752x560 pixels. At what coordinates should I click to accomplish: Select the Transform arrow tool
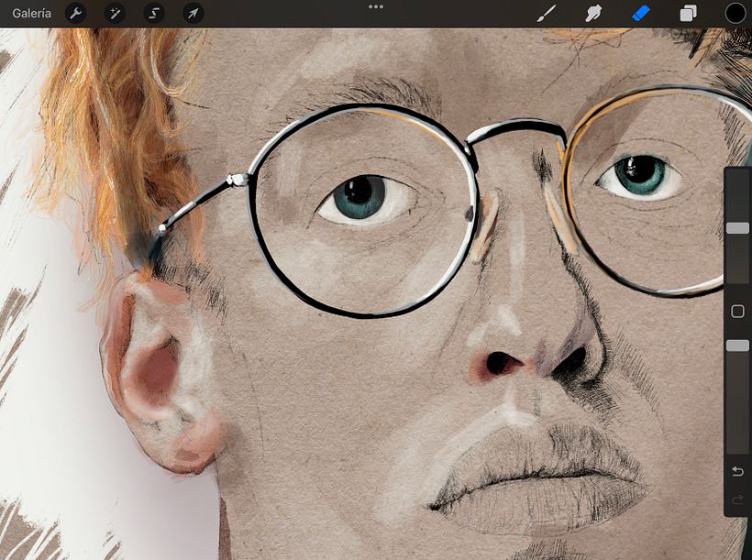pos(191,13)
